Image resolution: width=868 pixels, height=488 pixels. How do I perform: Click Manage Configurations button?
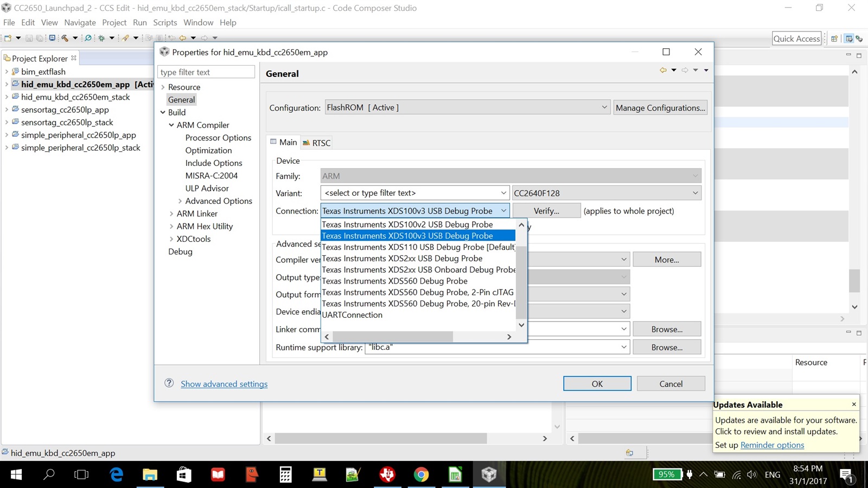660,107
